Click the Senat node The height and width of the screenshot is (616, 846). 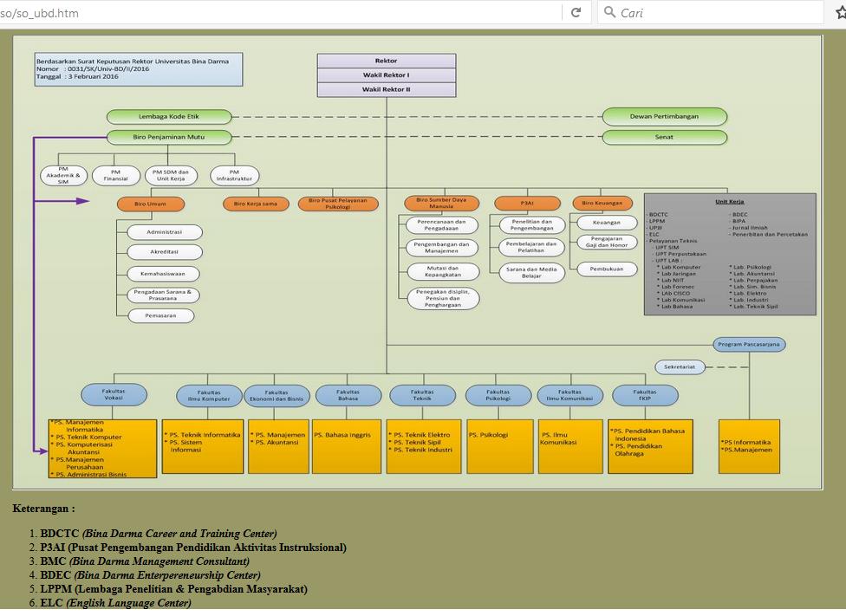point(664,137)
